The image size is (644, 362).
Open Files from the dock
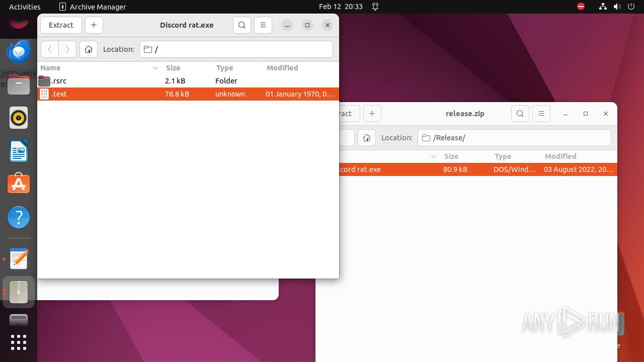click(19, 84)
